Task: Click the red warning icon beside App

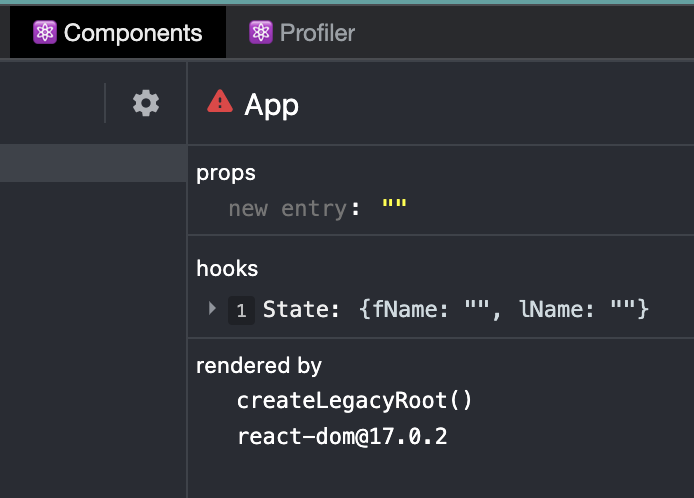Action: click(220, 101)
